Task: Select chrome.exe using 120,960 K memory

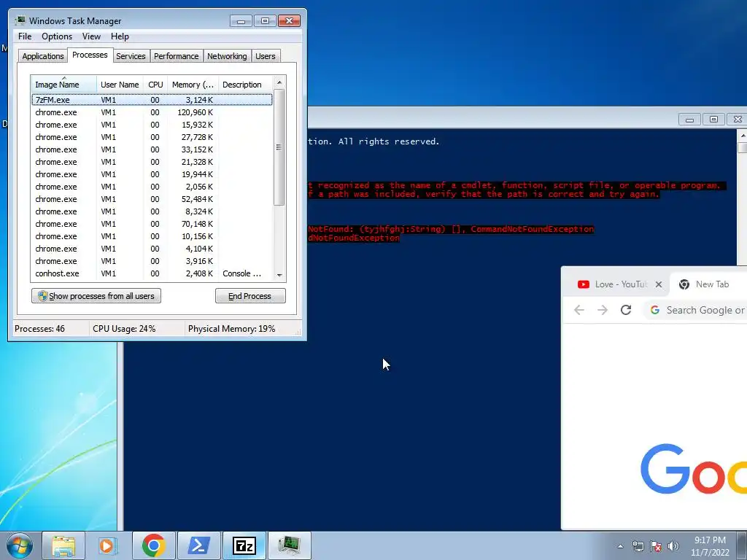Action: click(152, 112)
